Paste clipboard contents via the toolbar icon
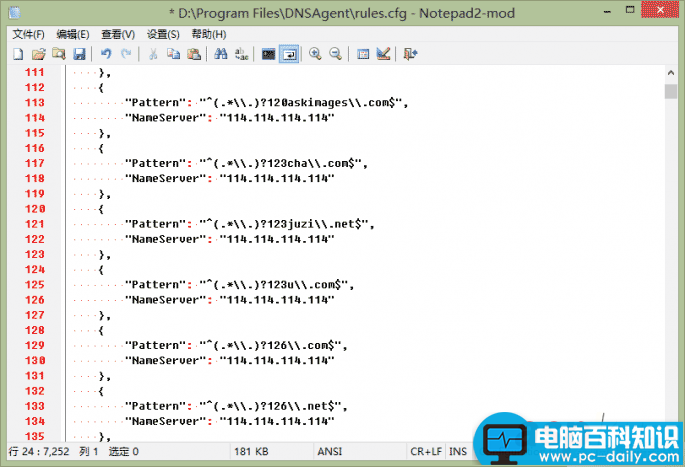The height and width of the screenshot is (467, 685). 194,54
